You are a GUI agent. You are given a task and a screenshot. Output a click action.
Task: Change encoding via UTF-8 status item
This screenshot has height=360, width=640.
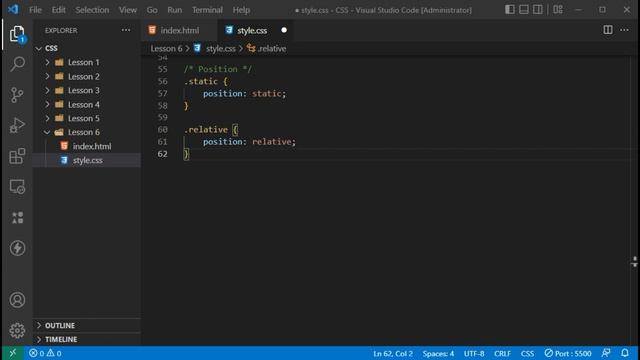[474, 353]
